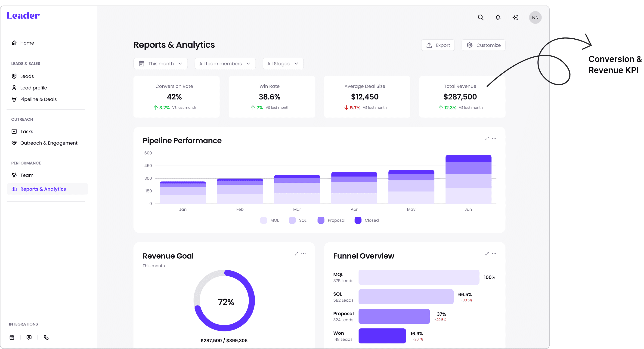The image size is (644, 349).
Task: Open the This month date dropdown
Action: [161, 64]
